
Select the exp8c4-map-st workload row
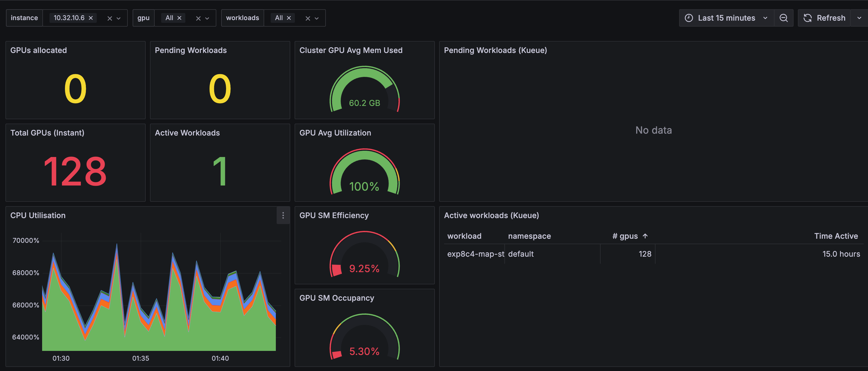tap(476, 254)
